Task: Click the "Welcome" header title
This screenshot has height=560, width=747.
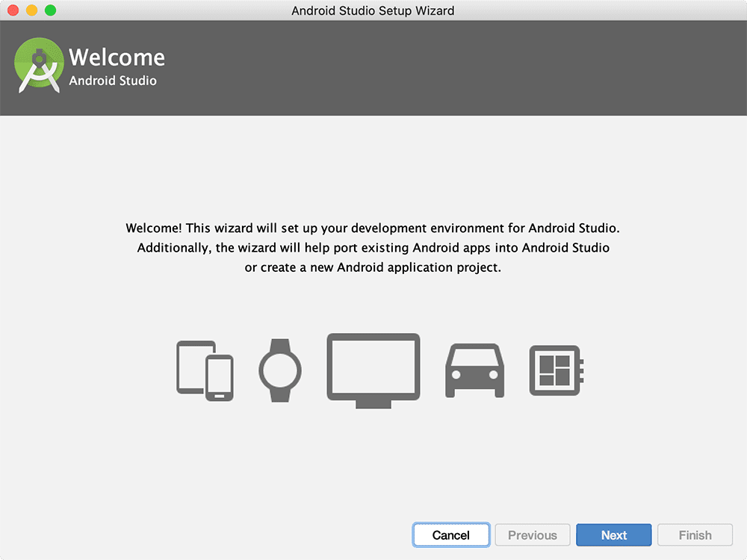Action: coord(117,57)
